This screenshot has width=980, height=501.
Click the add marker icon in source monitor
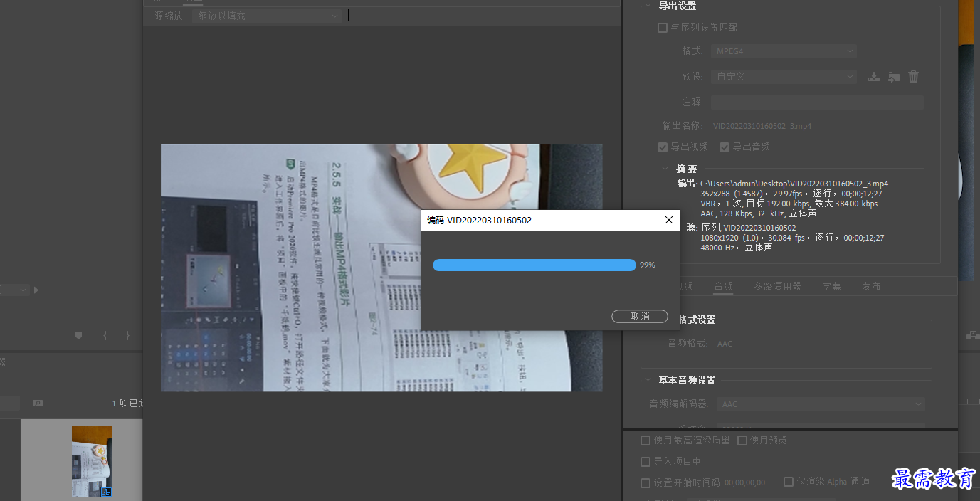coord(79,335)
